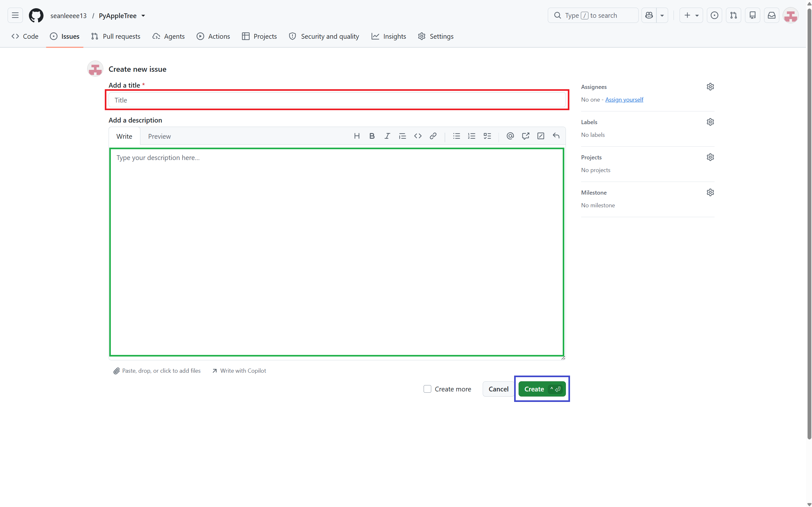Viewport: 812px width, 507px height.
Task: Insert a code snippet icon
Action: tap(418, 136)
